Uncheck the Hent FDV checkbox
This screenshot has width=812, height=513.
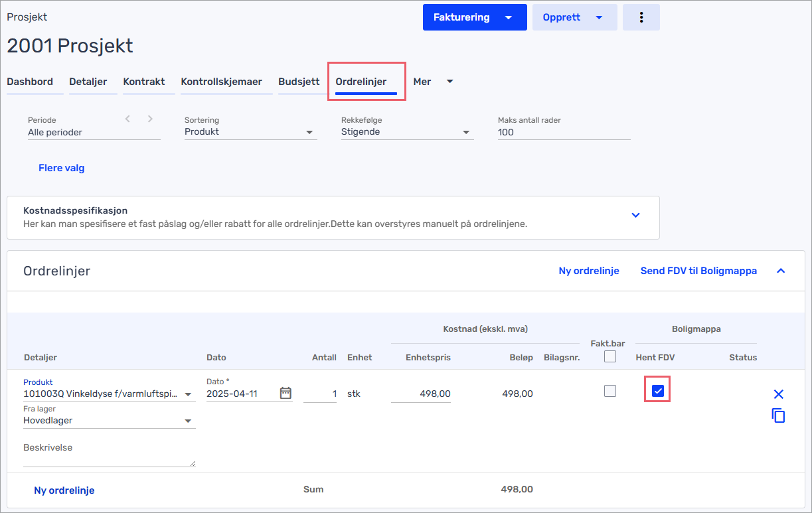657,391
